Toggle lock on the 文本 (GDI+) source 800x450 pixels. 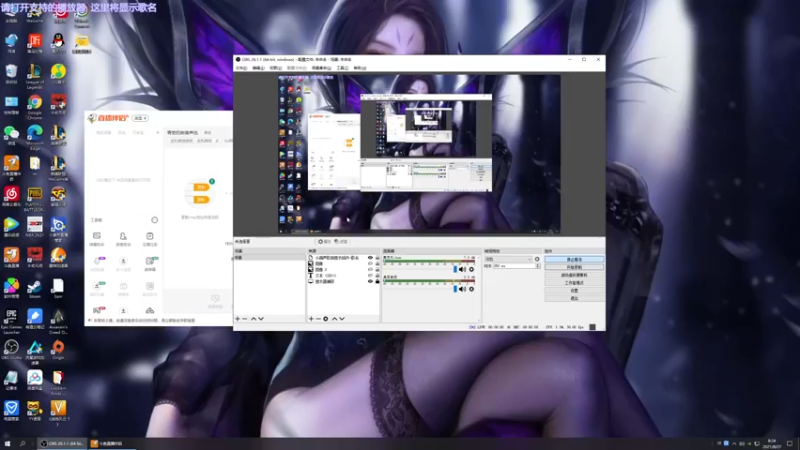tap(378, 276)
